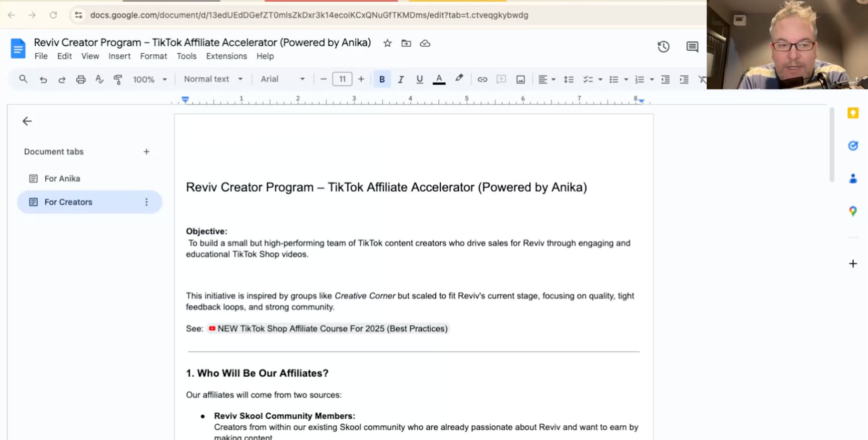Toggle underline formatting
This screenshot has width=868, height=440.
[x=419, y=80]
